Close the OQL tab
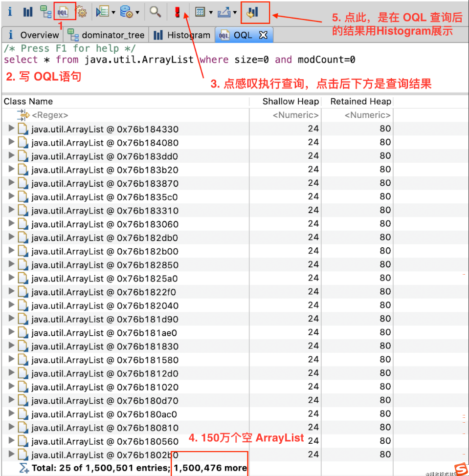Screen dimensions: 469x476 263,35
